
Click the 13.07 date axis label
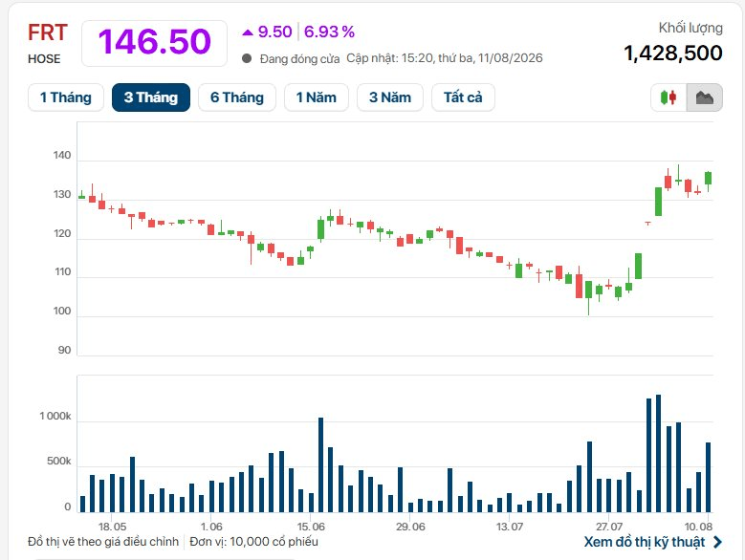coord(510,527)
